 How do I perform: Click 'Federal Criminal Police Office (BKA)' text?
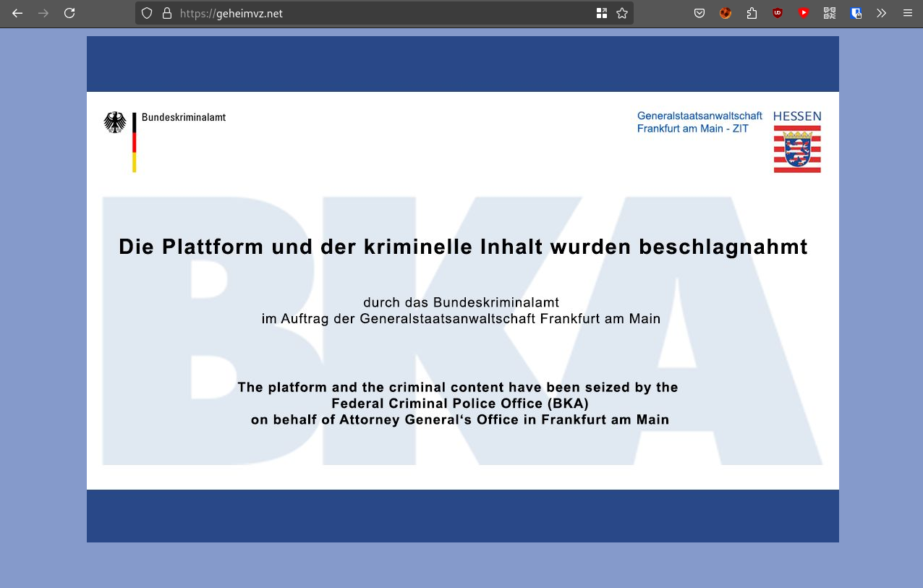(x=460, y=404)
